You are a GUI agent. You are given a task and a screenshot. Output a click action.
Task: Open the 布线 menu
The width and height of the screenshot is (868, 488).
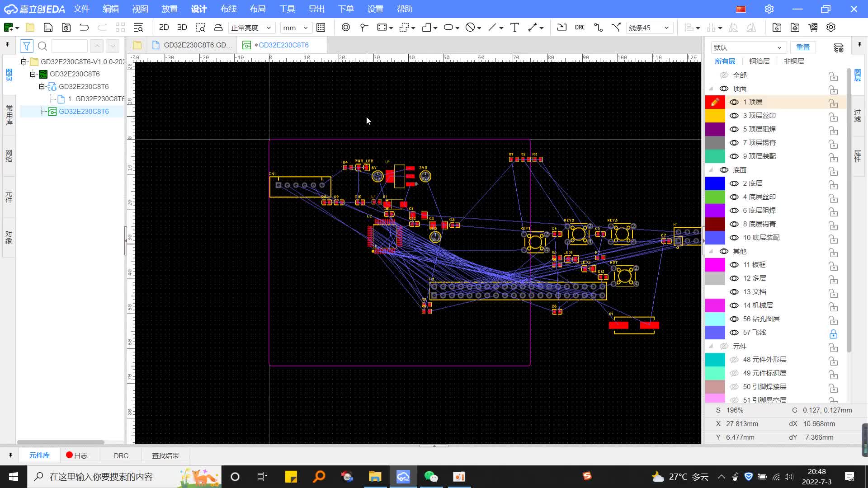(228, 9)
